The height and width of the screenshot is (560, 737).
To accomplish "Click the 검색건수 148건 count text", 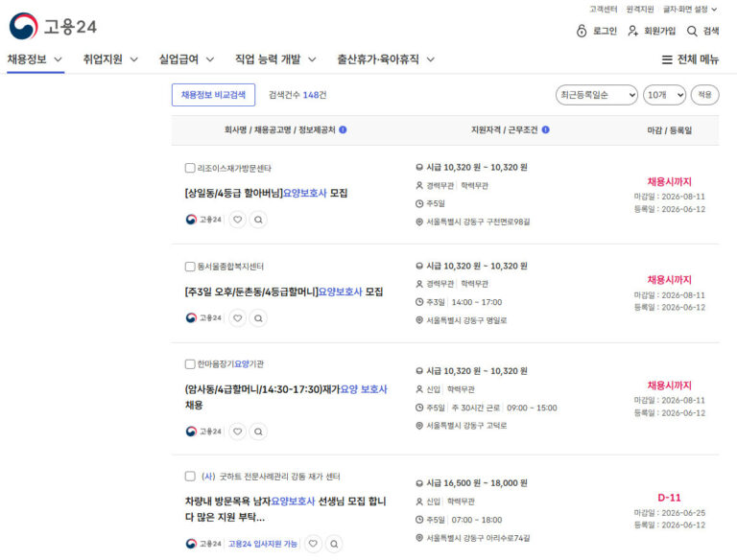I will pyautogui.click(x=297, y=95).
